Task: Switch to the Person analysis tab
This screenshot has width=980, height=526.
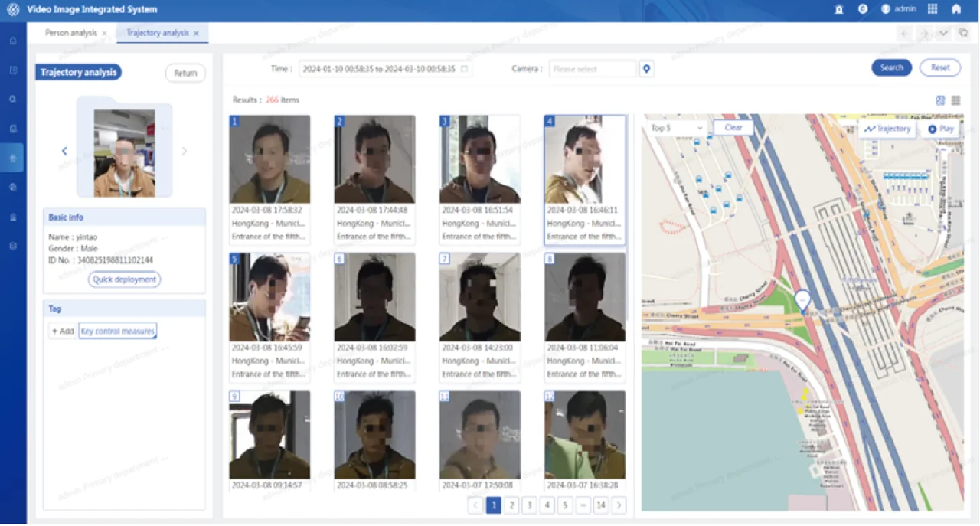Action: [71, 33]
